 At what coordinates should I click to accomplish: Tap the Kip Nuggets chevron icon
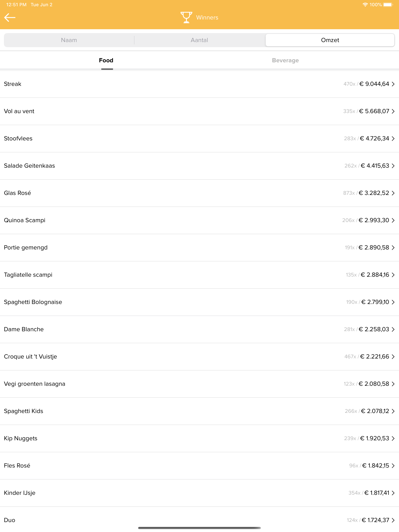(x=393, y=438)
